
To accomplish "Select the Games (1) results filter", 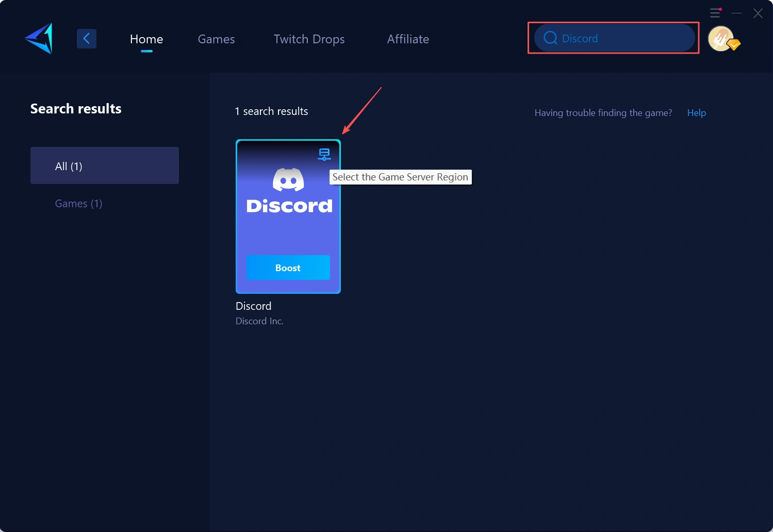I will pyautogui.click(x=78, y=203).
